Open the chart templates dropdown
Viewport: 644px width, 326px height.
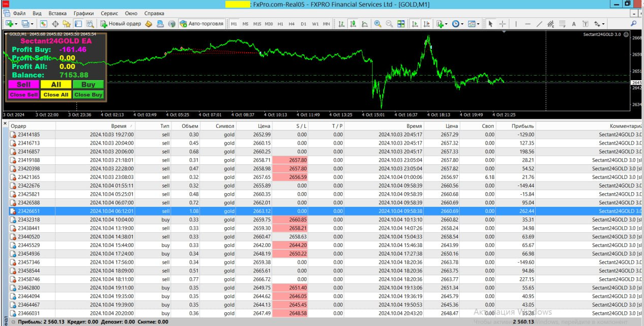[474, 24]
